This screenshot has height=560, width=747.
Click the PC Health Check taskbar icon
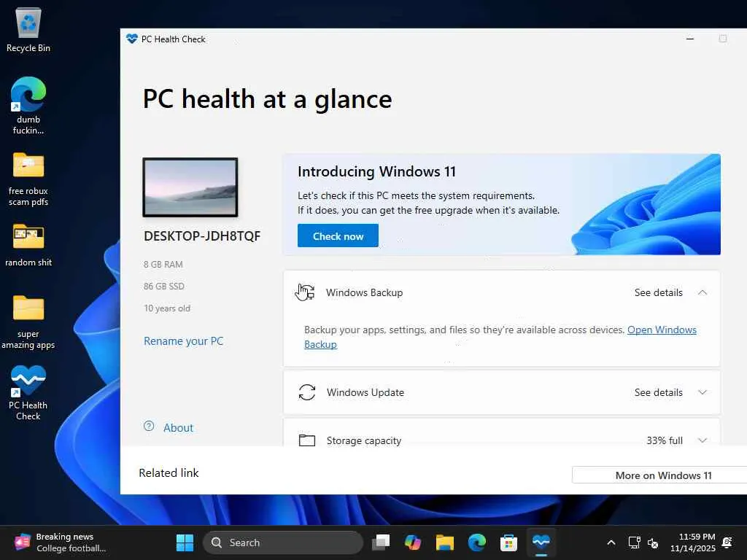[541, 542]
